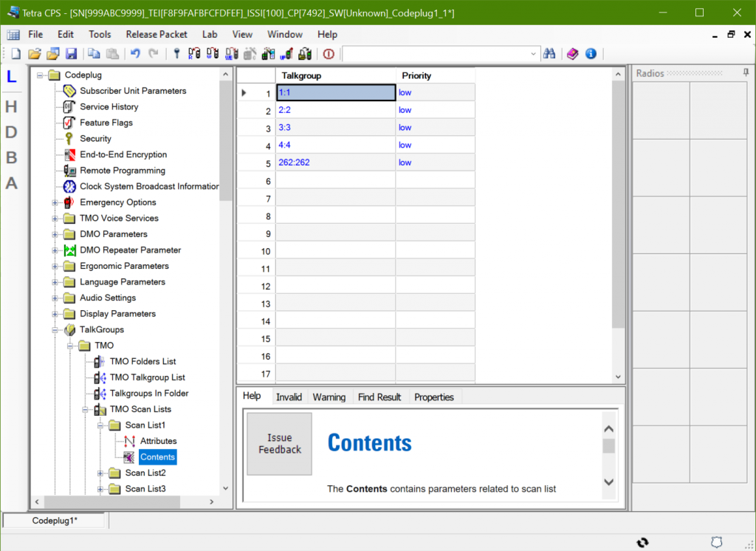
Task: Click the key icon in toolbar
Action: click(176, 54)
